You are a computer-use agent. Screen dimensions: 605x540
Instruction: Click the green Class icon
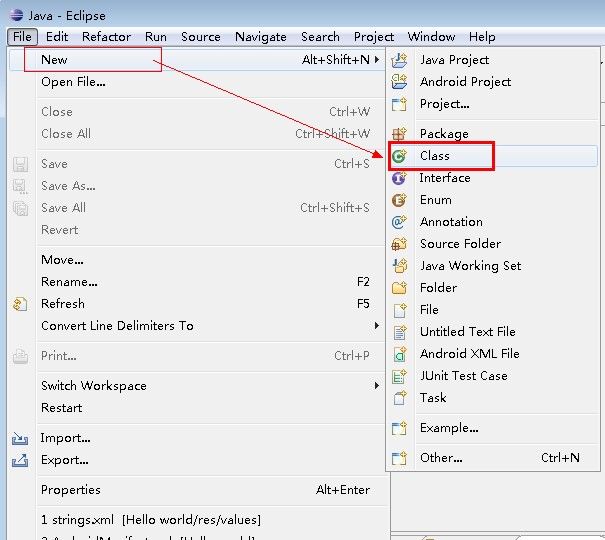click(399, 156)
